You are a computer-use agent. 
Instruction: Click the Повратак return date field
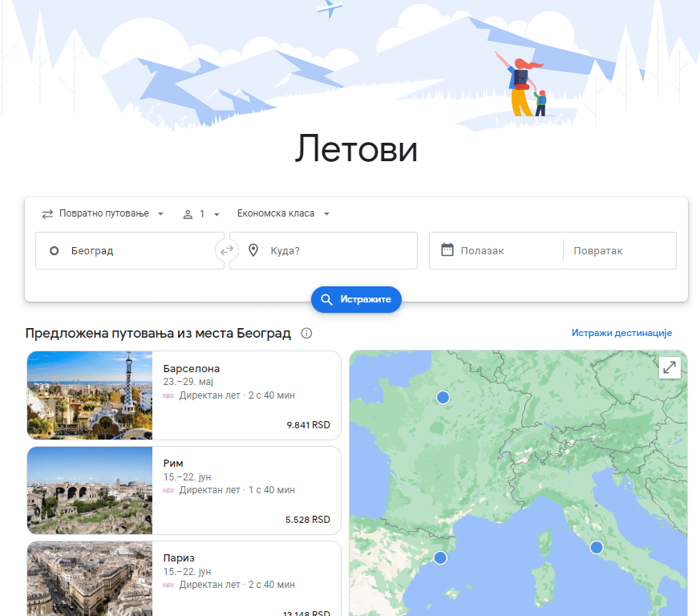click(620, 250)
